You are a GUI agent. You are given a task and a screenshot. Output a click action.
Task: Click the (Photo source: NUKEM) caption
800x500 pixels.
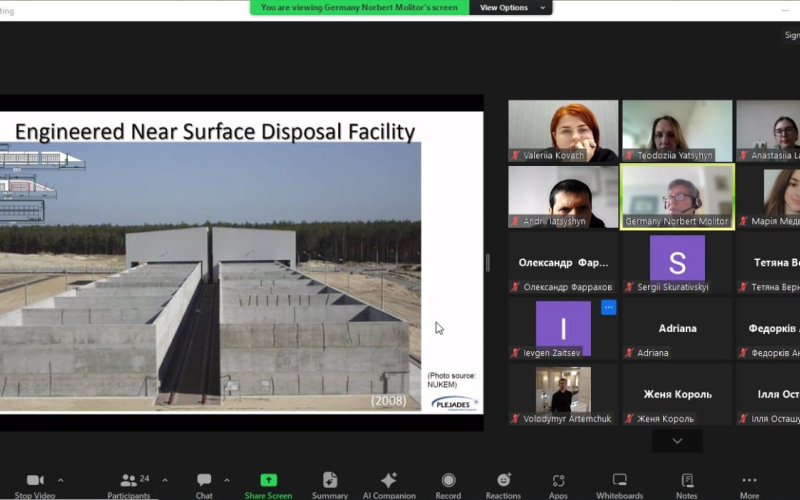(x=451, y=380)
